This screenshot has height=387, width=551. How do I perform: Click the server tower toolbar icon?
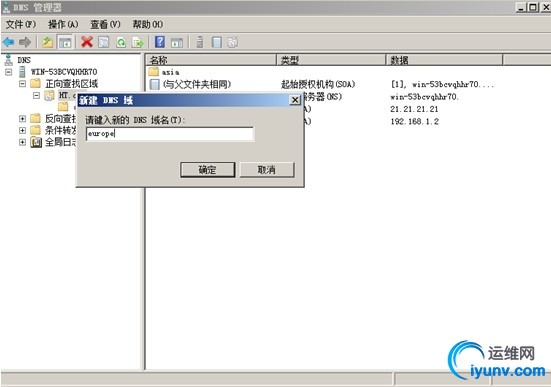coord(200,42)
